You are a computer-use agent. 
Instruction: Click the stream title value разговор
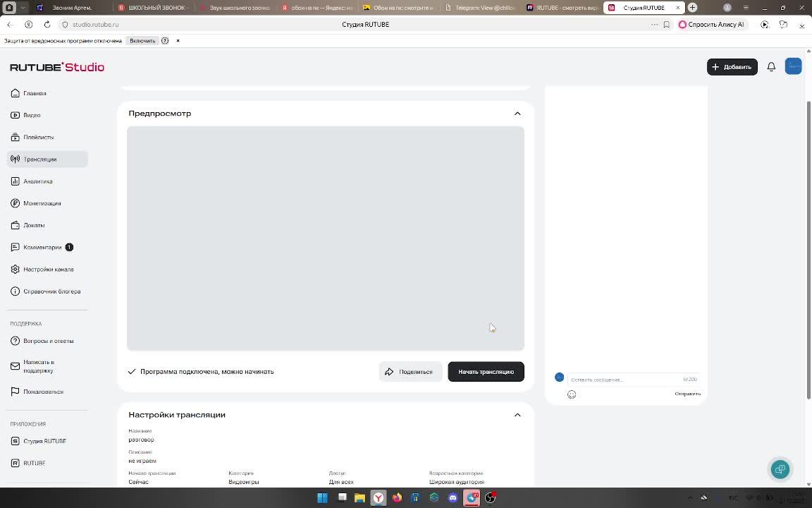[x=142, y=440]
